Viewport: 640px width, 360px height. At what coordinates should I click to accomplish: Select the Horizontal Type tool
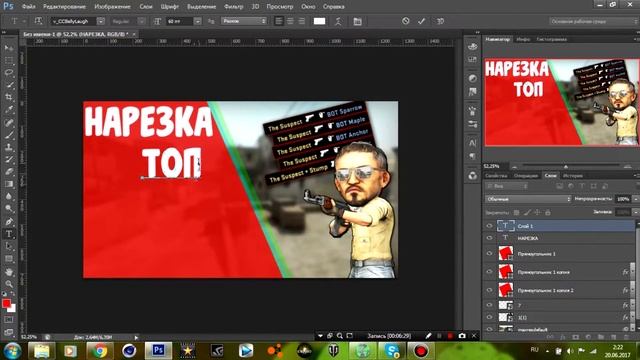point(9,234)
